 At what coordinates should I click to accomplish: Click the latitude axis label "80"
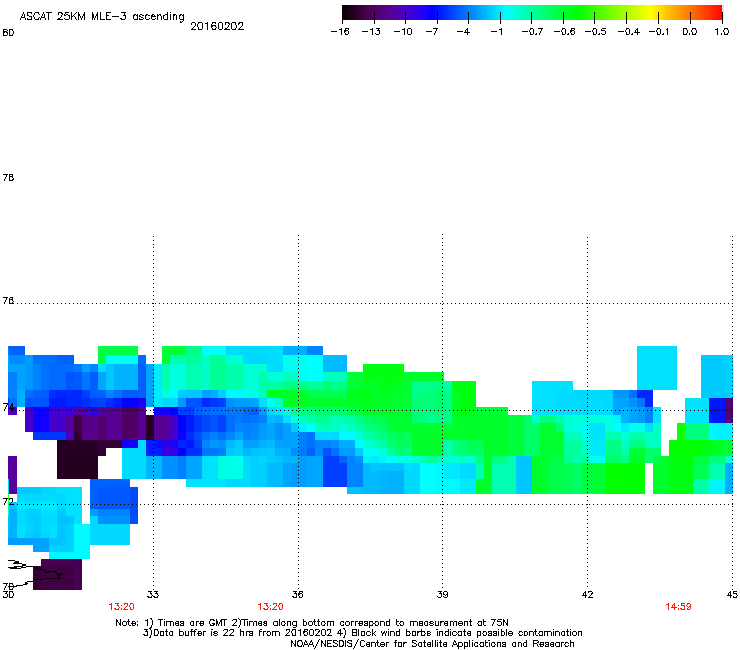(8, 33)
